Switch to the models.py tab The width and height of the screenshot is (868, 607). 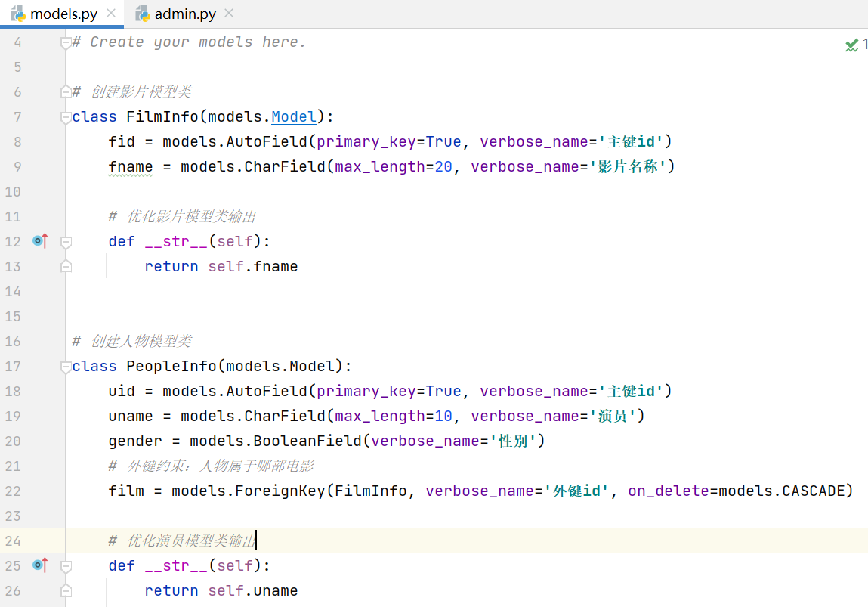[x=63, y=14]
